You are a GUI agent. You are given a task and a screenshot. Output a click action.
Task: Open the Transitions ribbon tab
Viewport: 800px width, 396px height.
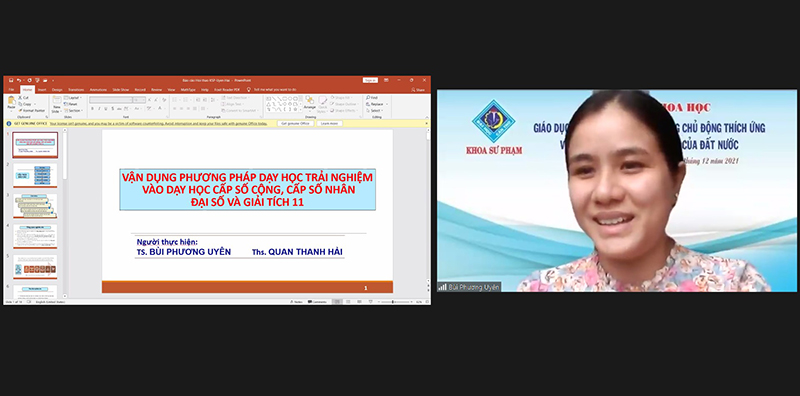click(76, 89)
